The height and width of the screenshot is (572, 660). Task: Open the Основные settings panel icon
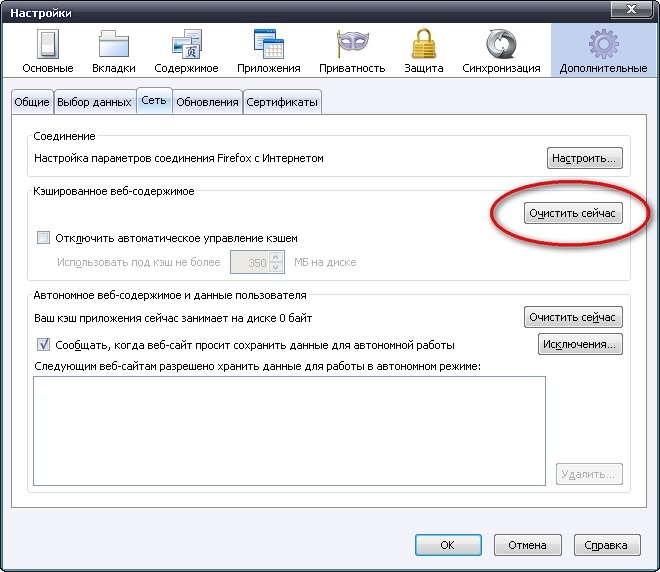tap(48, 44)
